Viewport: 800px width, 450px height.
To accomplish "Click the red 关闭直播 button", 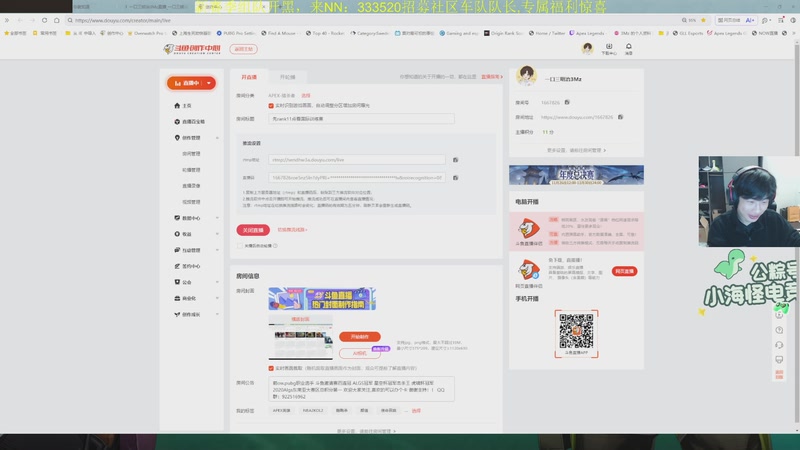I will (253, 230).
